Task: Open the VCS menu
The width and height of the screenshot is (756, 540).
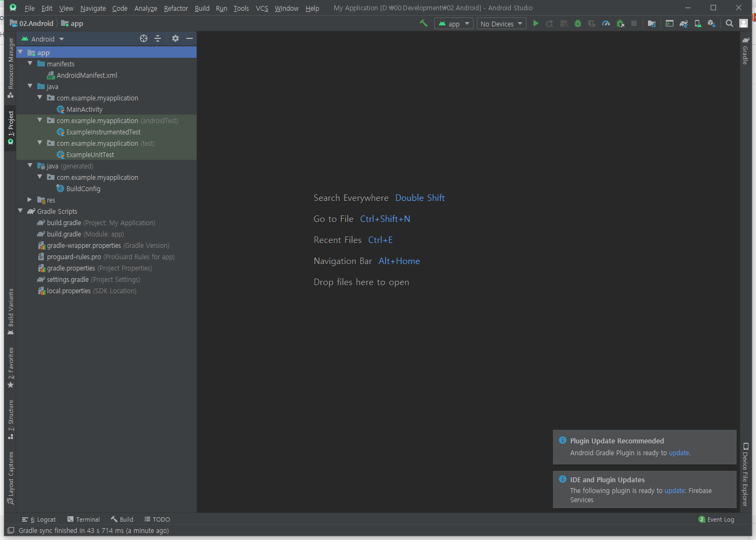Action: coord(262,8)
